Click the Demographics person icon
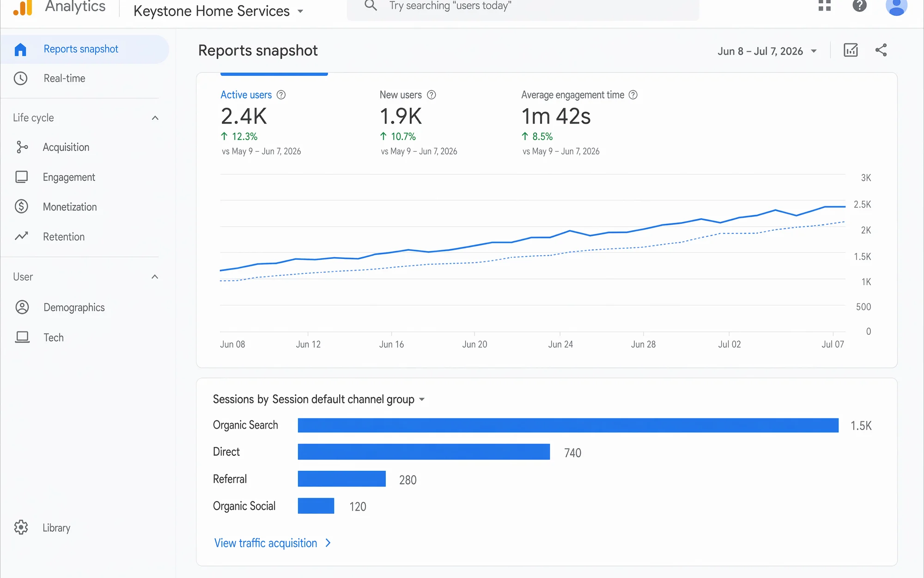 click(x=22, y=307)
